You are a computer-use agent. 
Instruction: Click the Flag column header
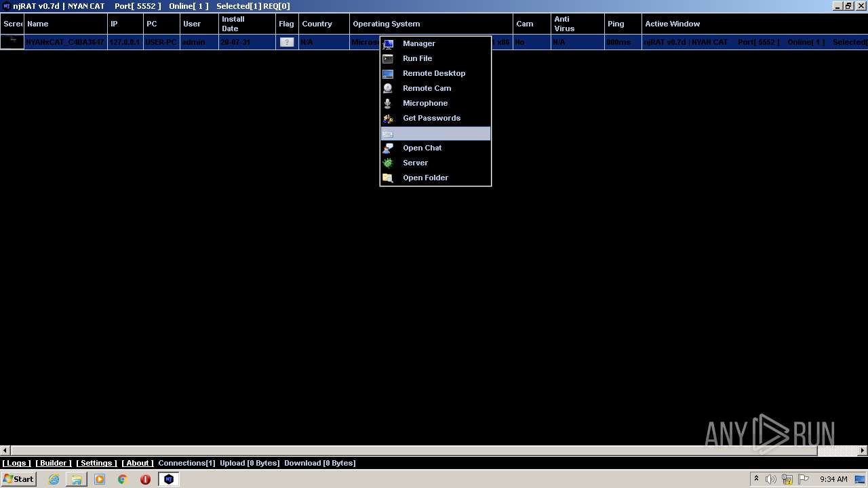[x=287, y=24]
